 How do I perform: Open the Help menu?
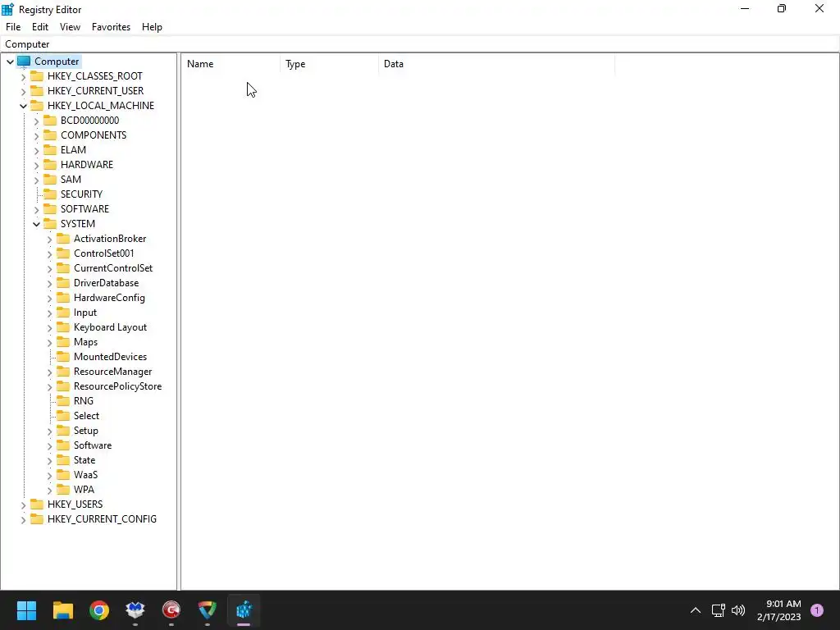click(x=152, y=27)
